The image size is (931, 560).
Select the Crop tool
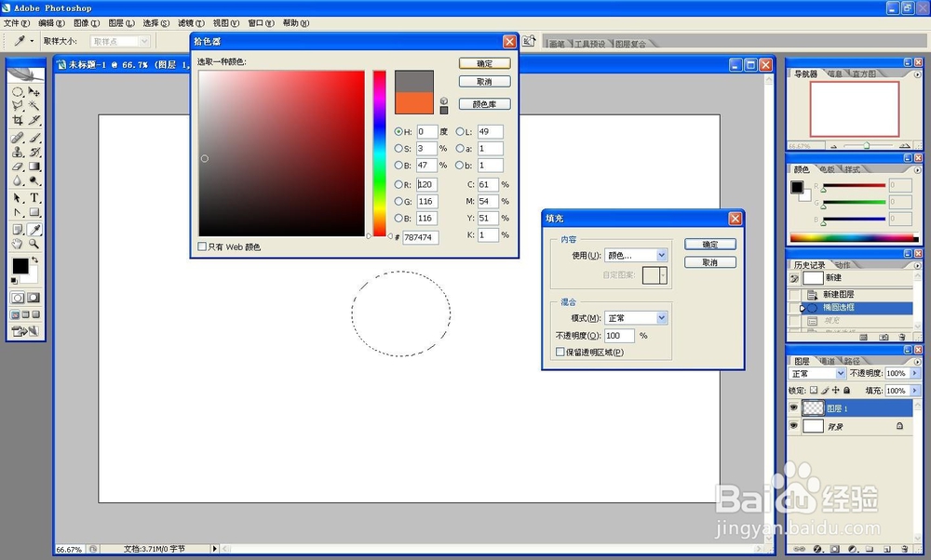coord(18,120)
